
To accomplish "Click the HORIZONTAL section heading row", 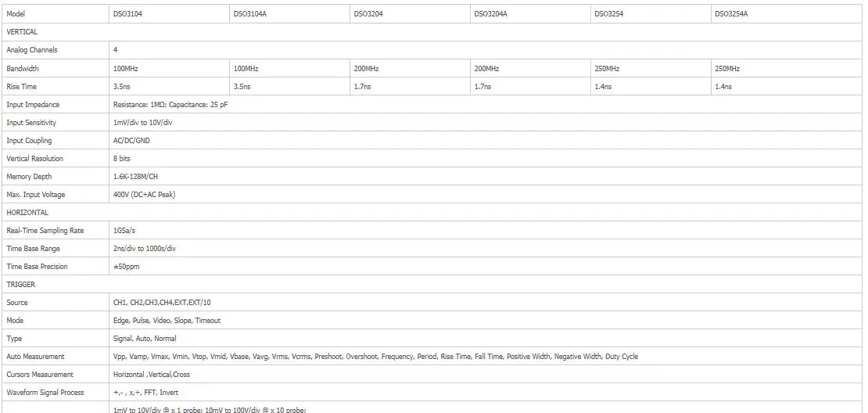I will tap(432, 213).
